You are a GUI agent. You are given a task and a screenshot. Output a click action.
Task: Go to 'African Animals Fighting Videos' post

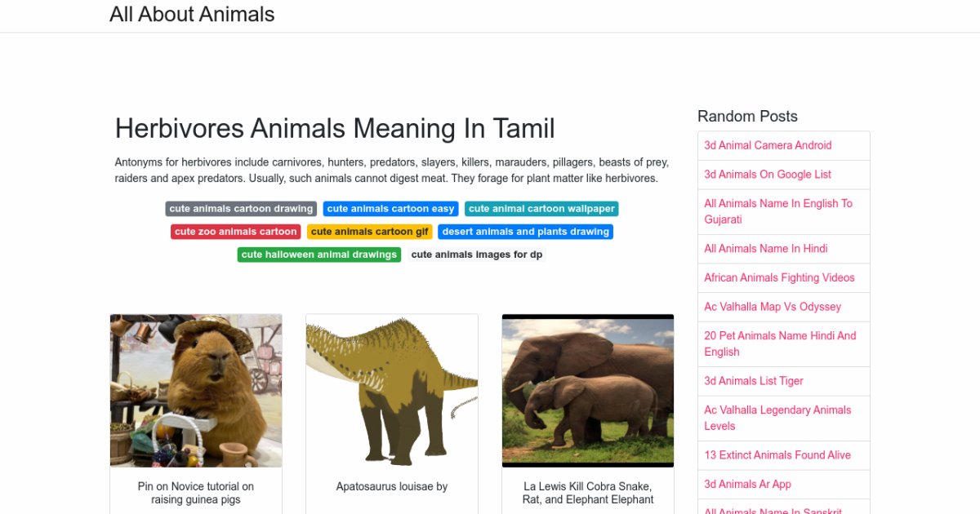click(779, 278)
